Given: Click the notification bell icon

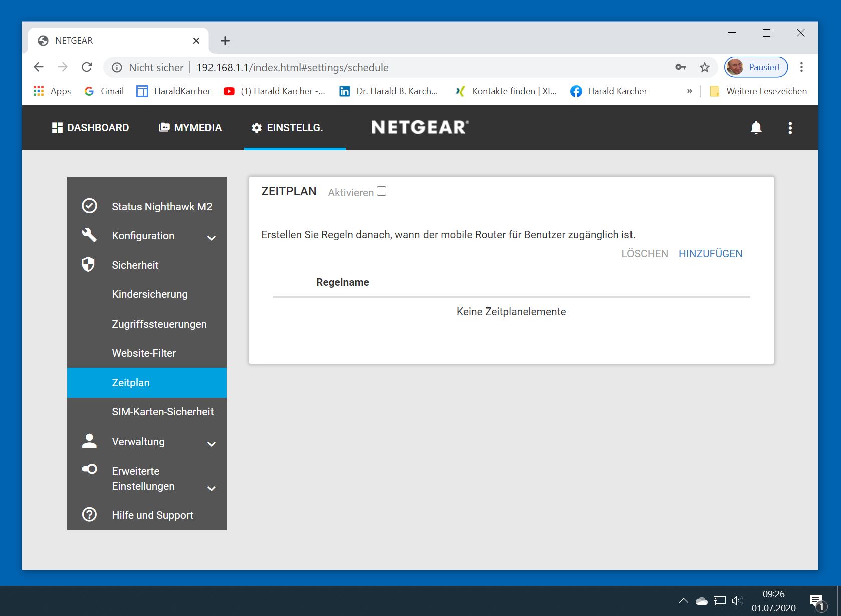Looking at the screenshot, I should coord(756,128).
